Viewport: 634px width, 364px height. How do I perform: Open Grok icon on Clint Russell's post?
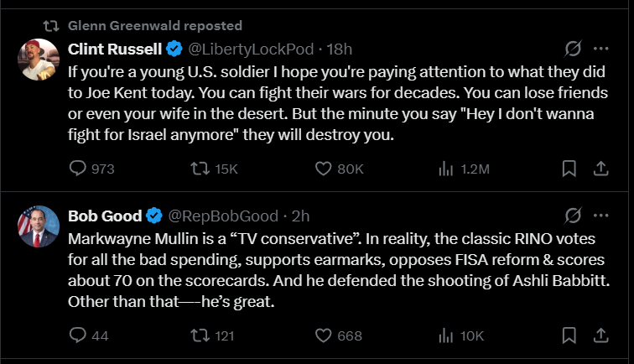574,48
